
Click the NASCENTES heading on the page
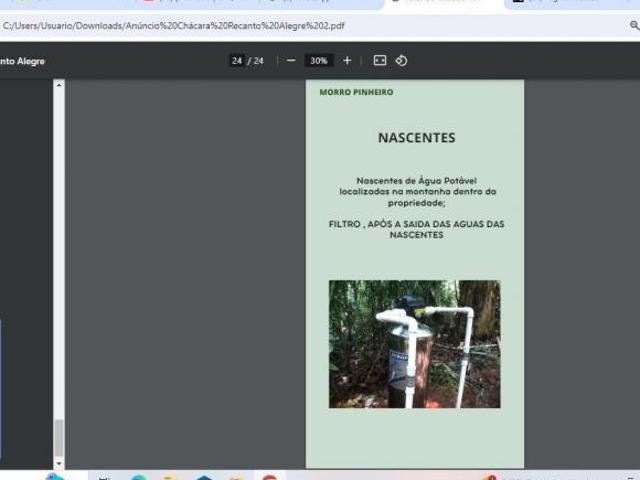(416, 138)
